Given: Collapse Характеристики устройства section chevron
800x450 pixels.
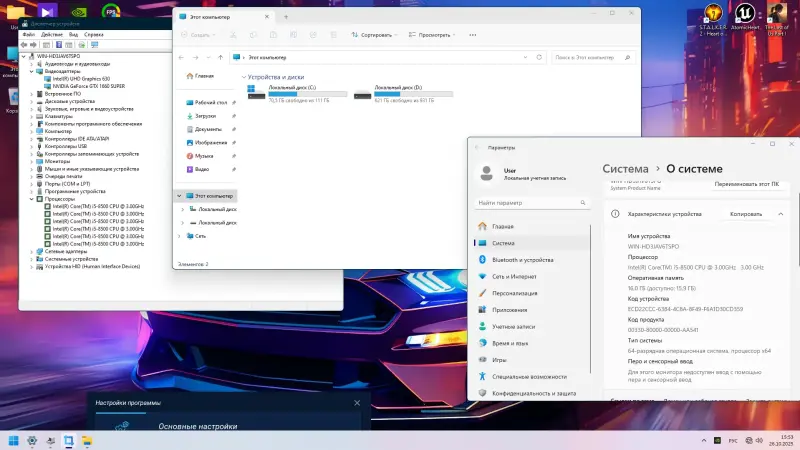Looking at the screenshot, I should (779, 214).
